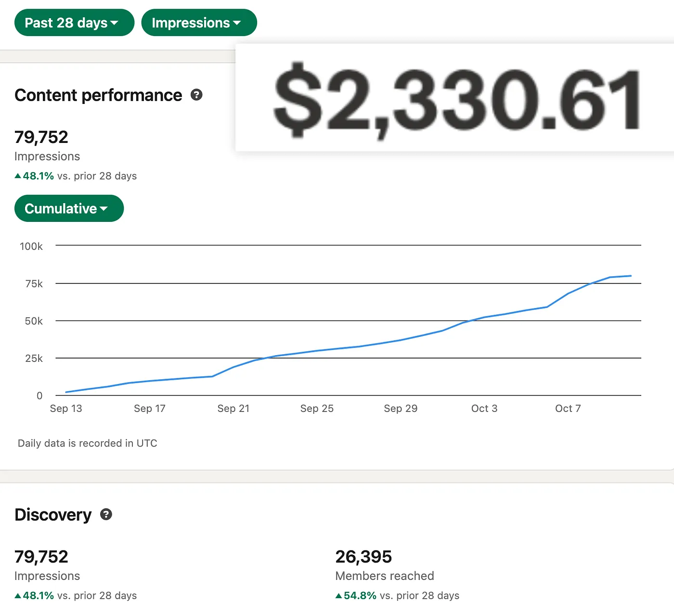Screen dimensions: 674x616
Task: Open the Cumulative view dropdown
Action: click(x=69, y=208)
